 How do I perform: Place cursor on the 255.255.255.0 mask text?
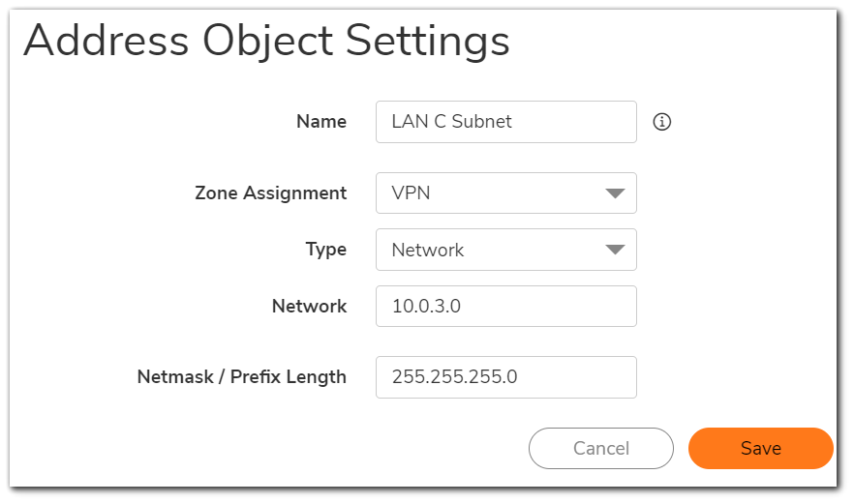point(455,377)
